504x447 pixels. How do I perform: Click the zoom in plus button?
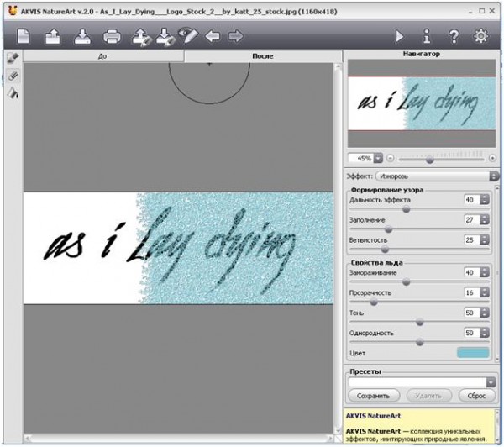pos(492,158)
